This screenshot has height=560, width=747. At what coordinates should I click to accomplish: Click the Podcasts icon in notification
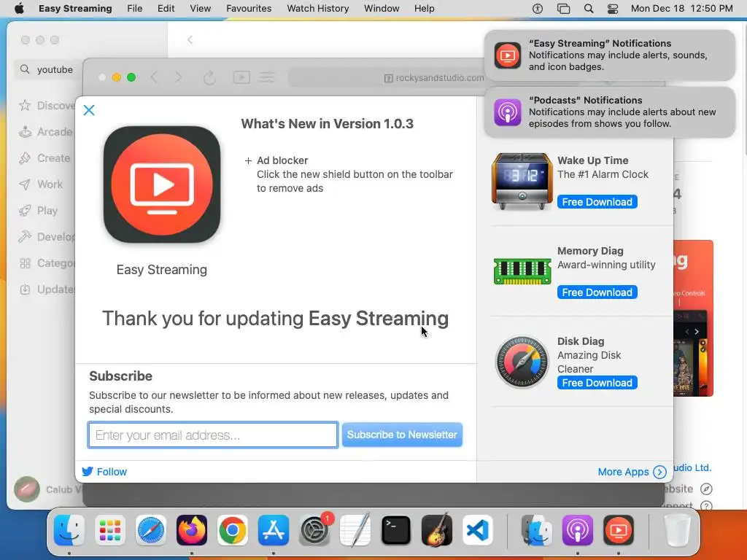click(x=508, y=112)
